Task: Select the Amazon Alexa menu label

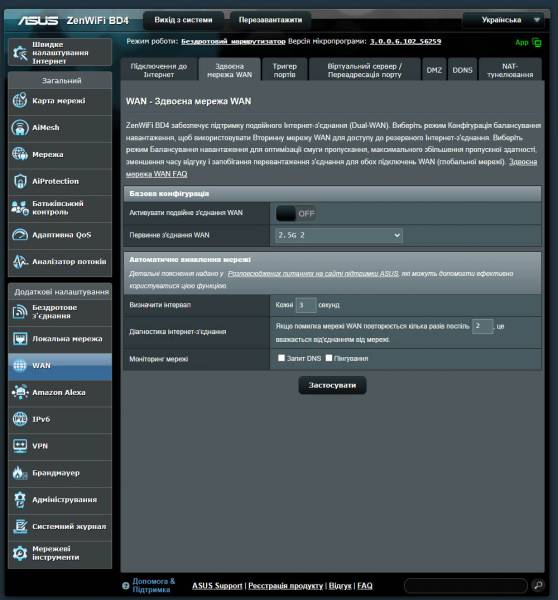Action: pos(59,392)
